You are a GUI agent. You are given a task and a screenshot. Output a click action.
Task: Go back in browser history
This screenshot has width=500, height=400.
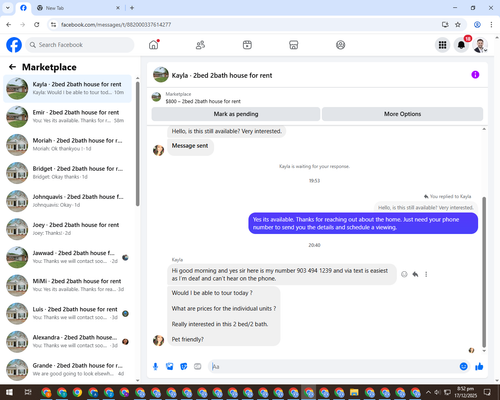click(x=9, y=25)
